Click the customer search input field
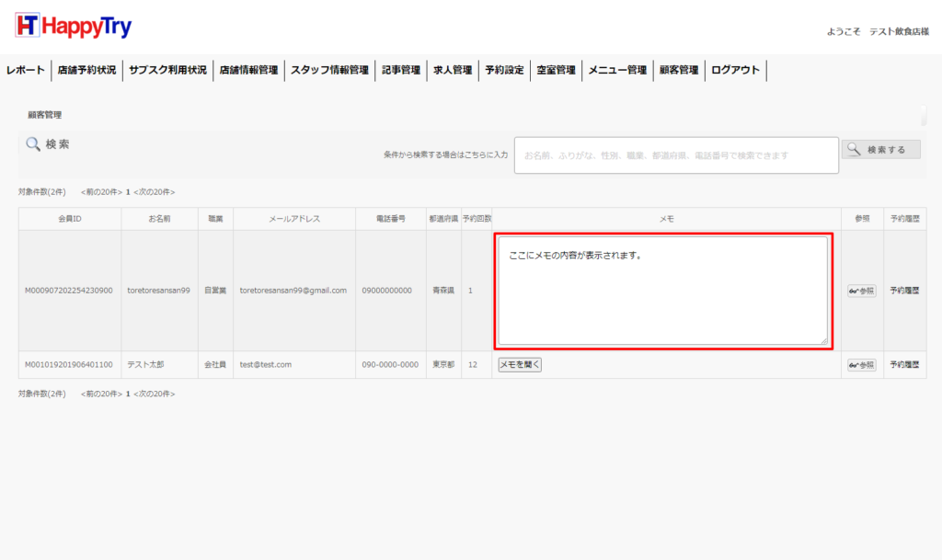942x560 pixels. tap(676, 155)
